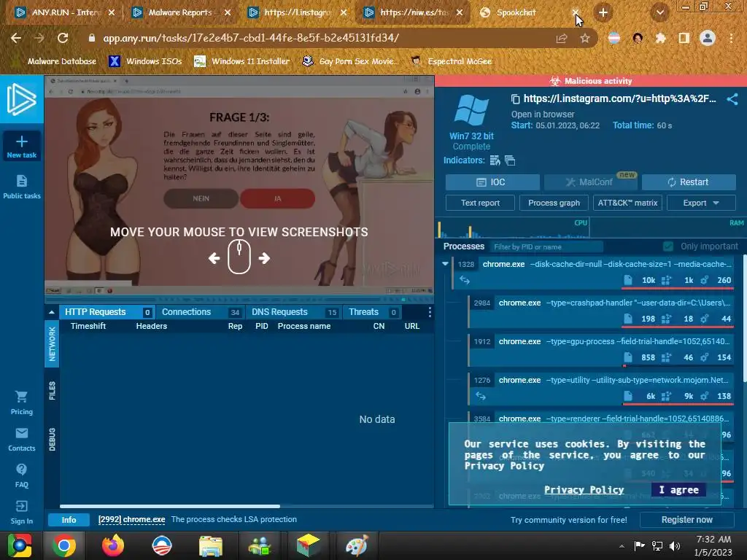Open Text report
The image size is (747, 560).
pyautogui.click(x=480, y=203)
